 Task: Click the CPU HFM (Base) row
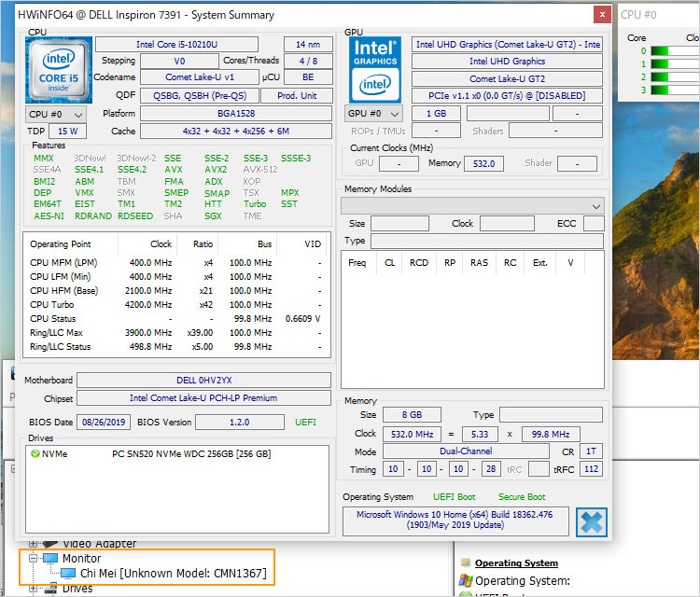pos(175,290)
